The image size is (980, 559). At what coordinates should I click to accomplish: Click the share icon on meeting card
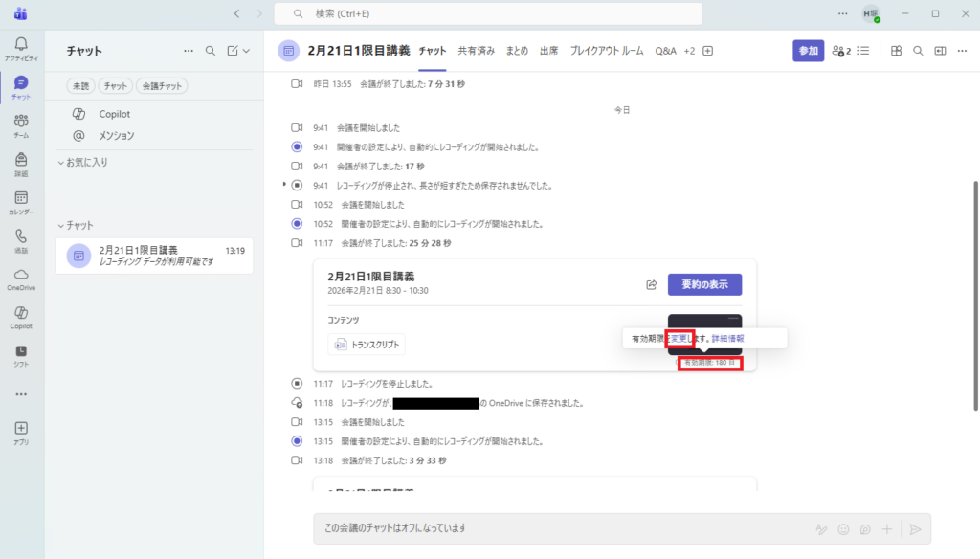[652, 284]
